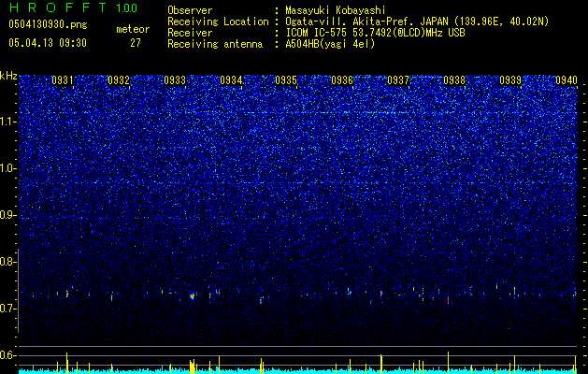Click time marker 0934

(x=231, y=79)
